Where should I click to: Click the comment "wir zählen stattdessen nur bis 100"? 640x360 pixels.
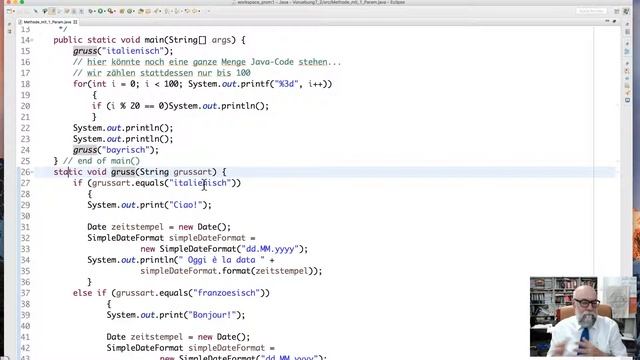169,73
